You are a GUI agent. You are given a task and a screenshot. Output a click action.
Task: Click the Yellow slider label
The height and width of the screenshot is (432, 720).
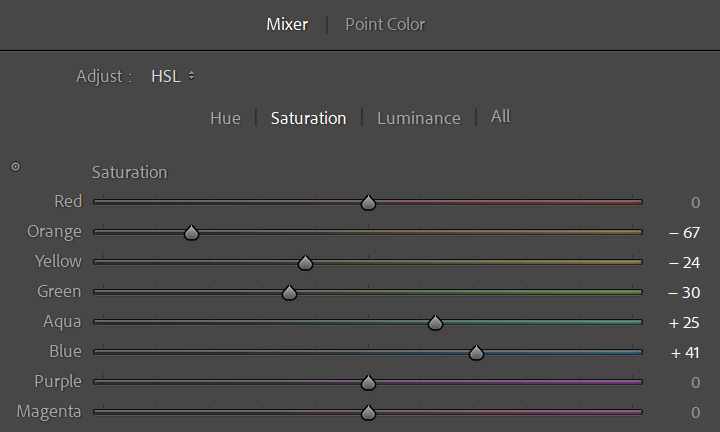click(58, 262)
